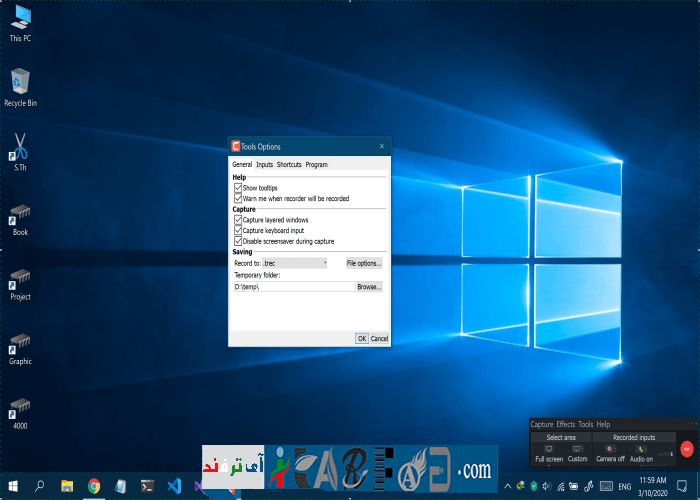This screenshot has height=500, width=700.
Task: Open Visual Studio Code from taskbar
Action: 173,486
